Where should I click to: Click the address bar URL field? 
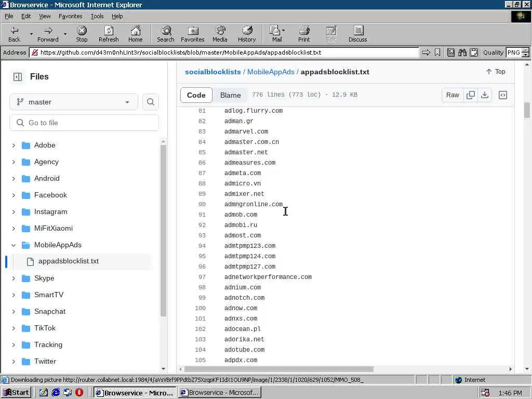(224, 52)
